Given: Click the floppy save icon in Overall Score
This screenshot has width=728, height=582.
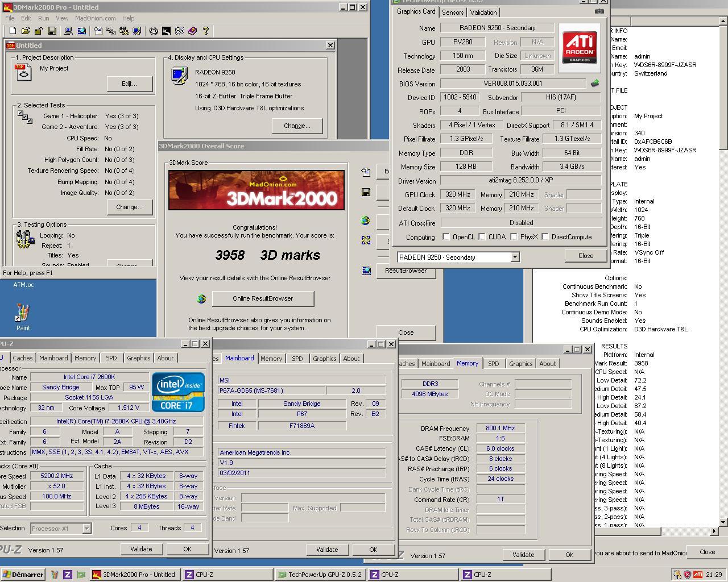Looking at the screenshot, I should pos(366,192).
